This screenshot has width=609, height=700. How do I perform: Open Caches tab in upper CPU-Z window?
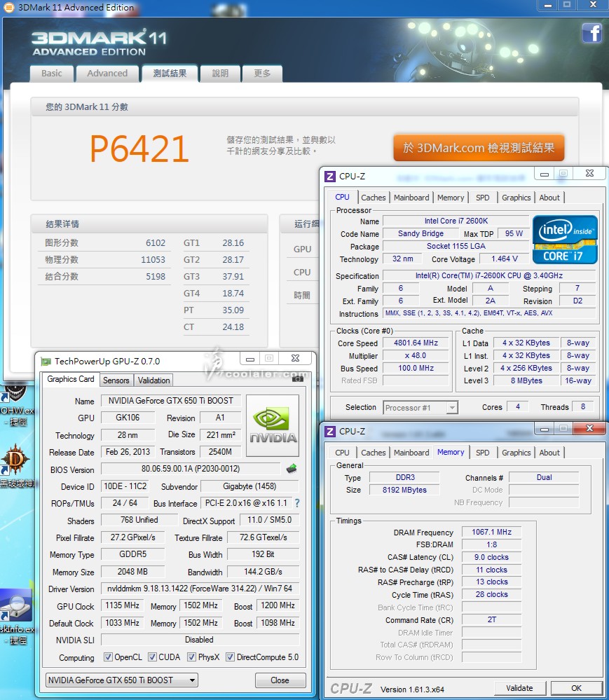point(374,198)
